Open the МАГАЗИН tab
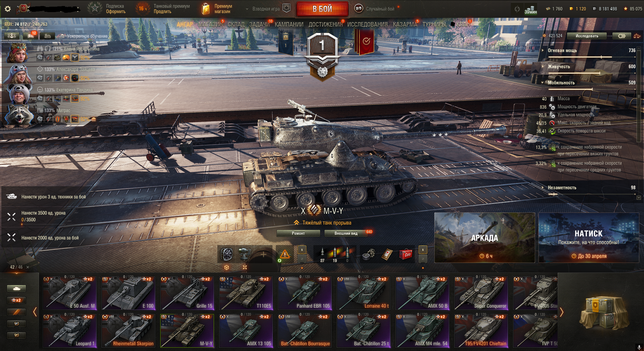 (x=210, y=25)
